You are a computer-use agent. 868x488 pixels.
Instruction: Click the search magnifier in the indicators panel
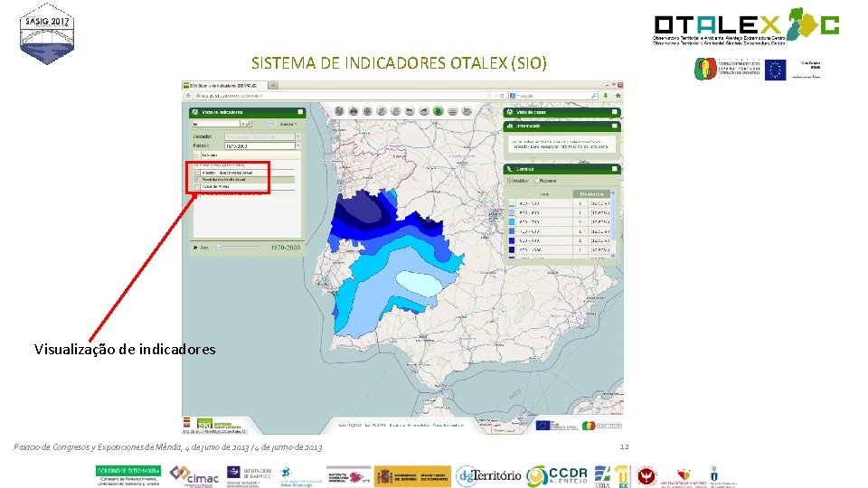[249, 124]
